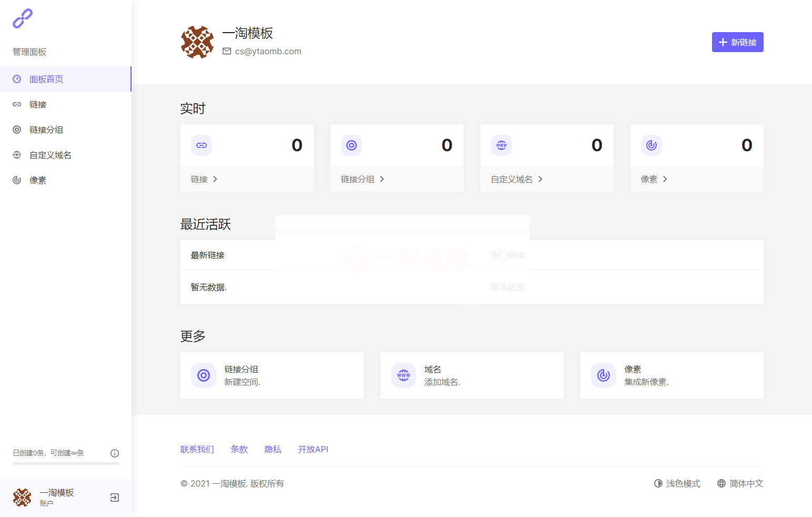Viewport: 812px width, 517px height.
Task: Toggle 浅色模式 in the footer
Action: [677, 483]
